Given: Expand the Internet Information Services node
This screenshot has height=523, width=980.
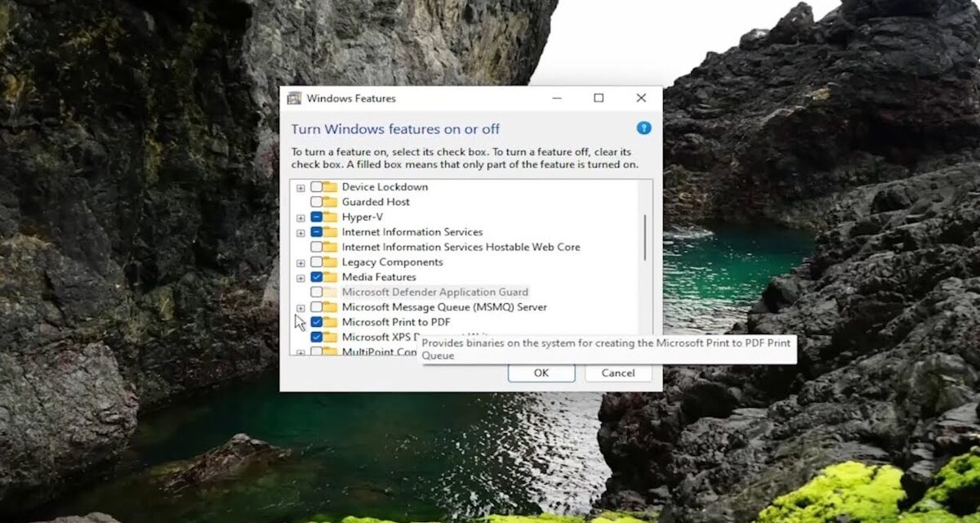Looking at the screenshot, I should coord(301,233).
